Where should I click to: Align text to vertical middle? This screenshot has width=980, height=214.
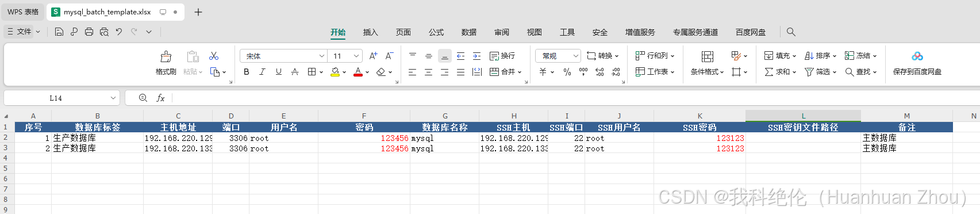point(429,56)
